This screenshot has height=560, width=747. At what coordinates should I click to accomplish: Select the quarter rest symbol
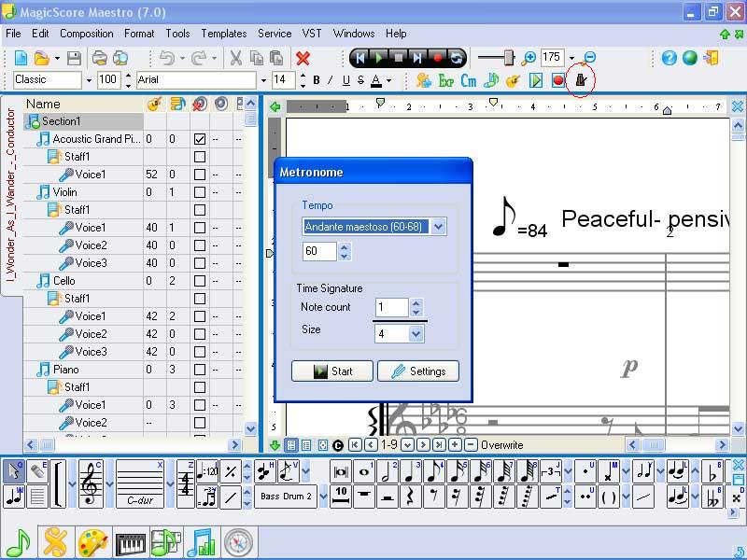click(411, 497)
